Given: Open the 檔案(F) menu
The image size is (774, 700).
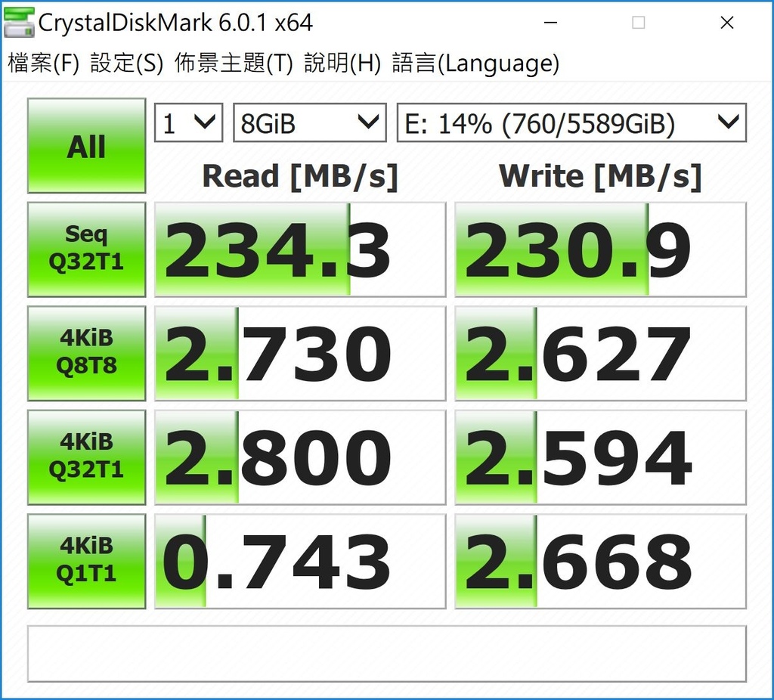Looking at the screenshot, I should (43, 63).
